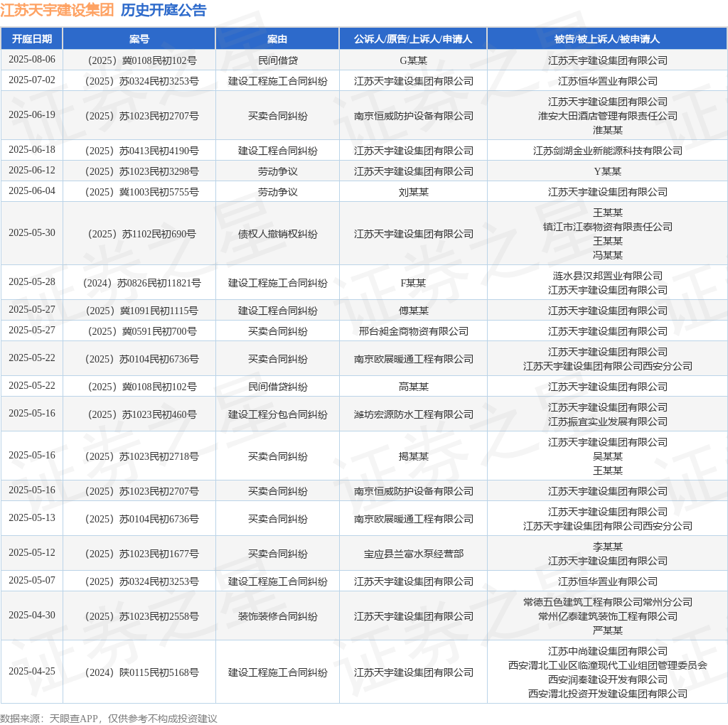The height and width of the screenshot is (725, 728).
Task: Click defendant 镇江市江泰物资有限责任公司
Action: (607, 227)
